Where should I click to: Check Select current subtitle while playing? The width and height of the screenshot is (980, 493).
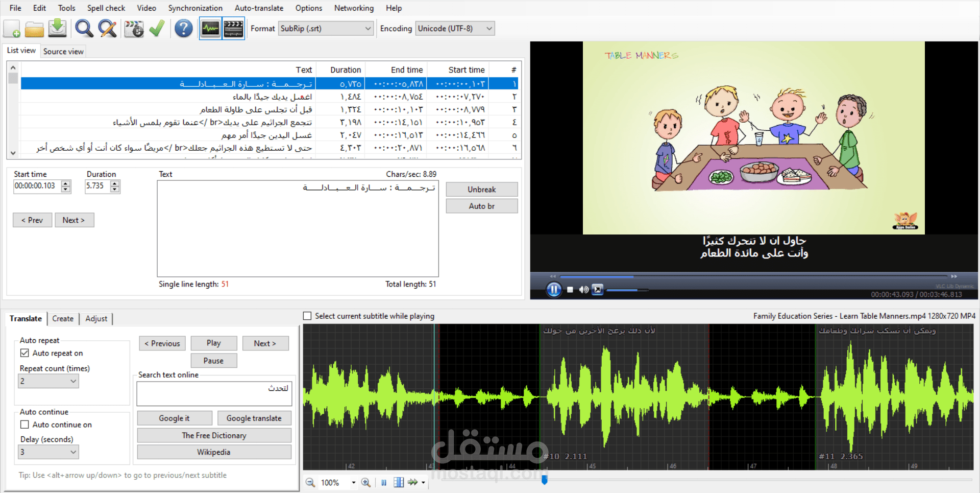tap(307, 316)
